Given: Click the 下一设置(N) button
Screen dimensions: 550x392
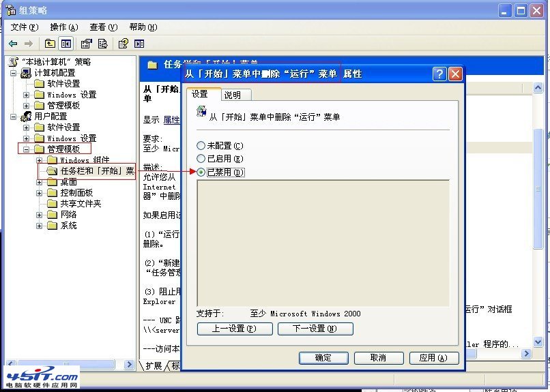Looking at the screenshot, I should tap(315, 329).
